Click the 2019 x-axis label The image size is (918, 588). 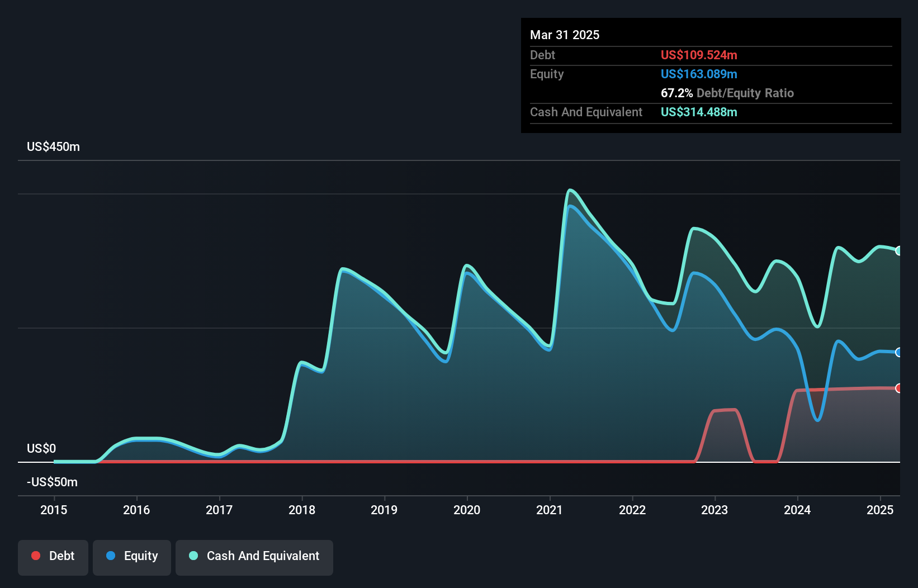point(384,510)
